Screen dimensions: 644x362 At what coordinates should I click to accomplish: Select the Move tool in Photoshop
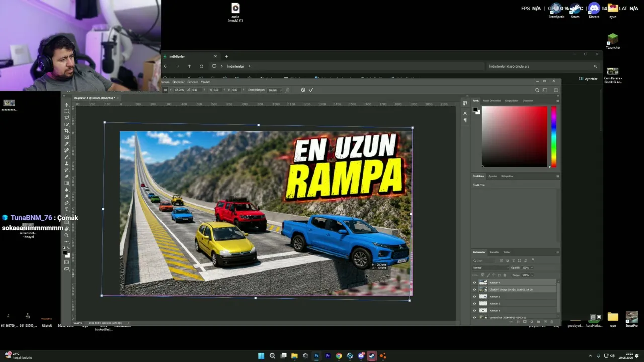(x=66, y=105)
